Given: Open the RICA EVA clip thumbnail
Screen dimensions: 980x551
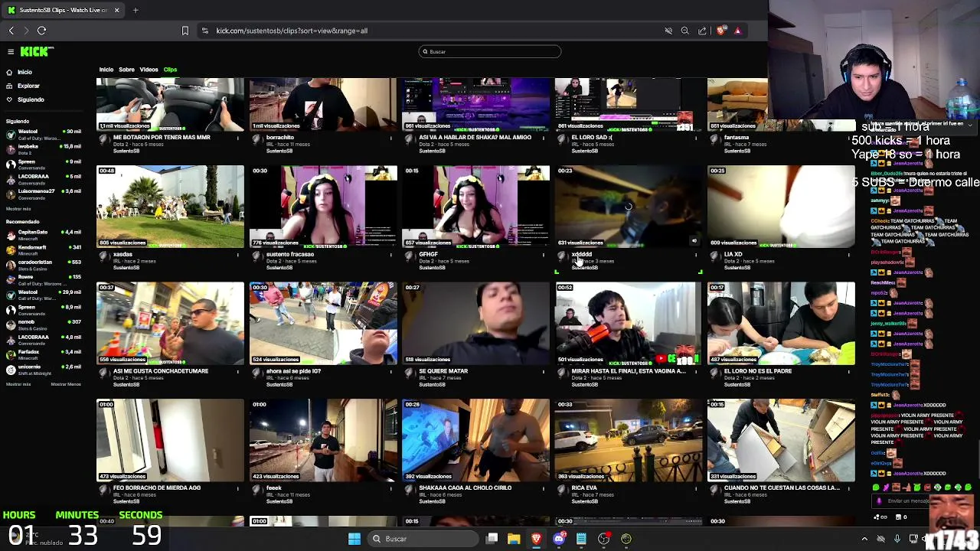Looking at the screenshot, I should click(x=629, y=440).
